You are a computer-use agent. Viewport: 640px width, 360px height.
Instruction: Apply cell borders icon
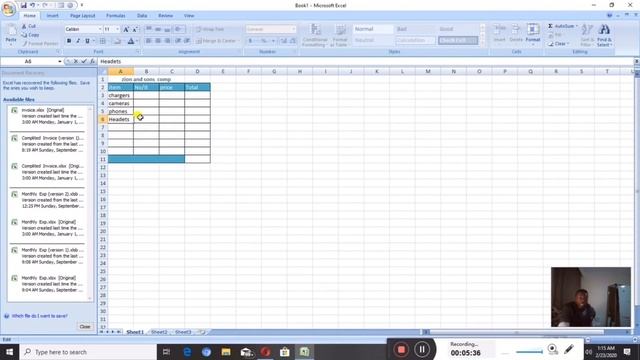coord(102,41)
